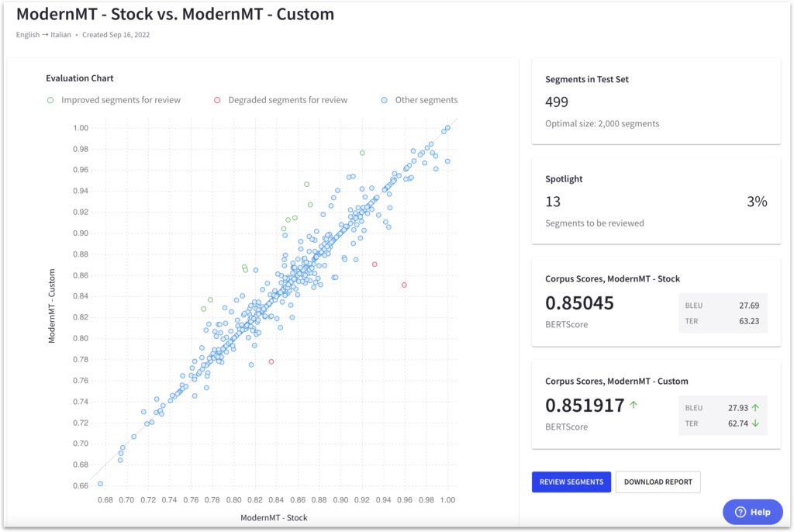Click the question mark icon in Help

(740, 512)
